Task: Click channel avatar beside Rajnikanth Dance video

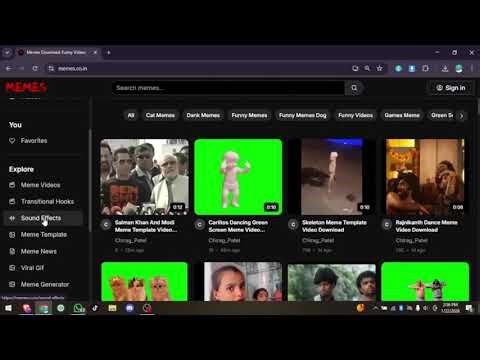Action: [x=387, y=225]
